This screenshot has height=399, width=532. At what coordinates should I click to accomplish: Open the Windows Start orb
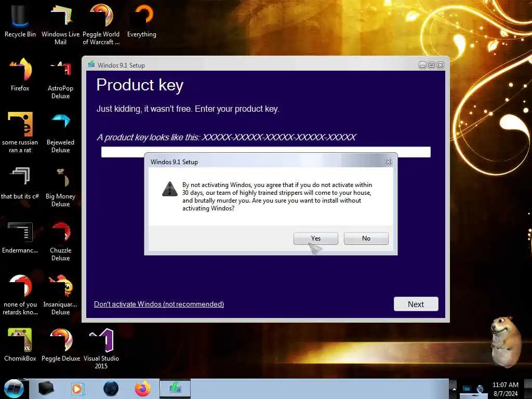pos(14,389)
